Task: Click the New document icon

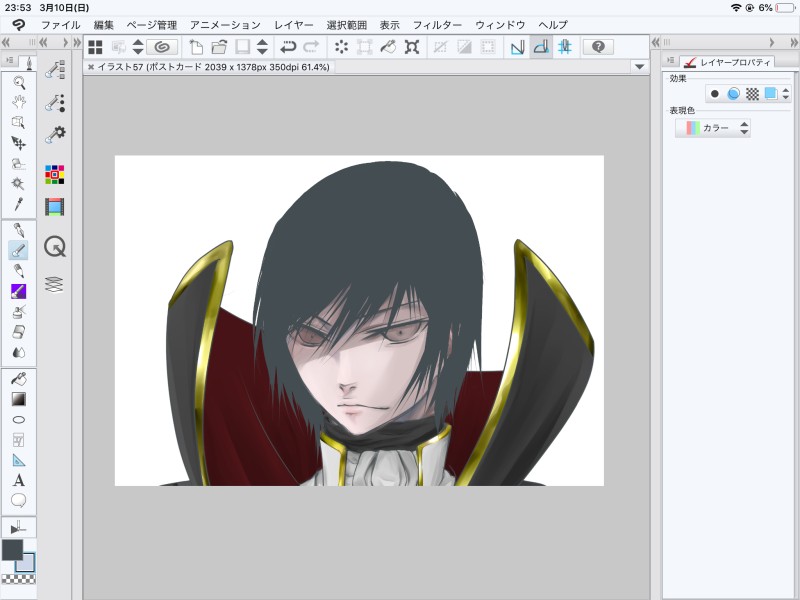Action: pos(196,47)
